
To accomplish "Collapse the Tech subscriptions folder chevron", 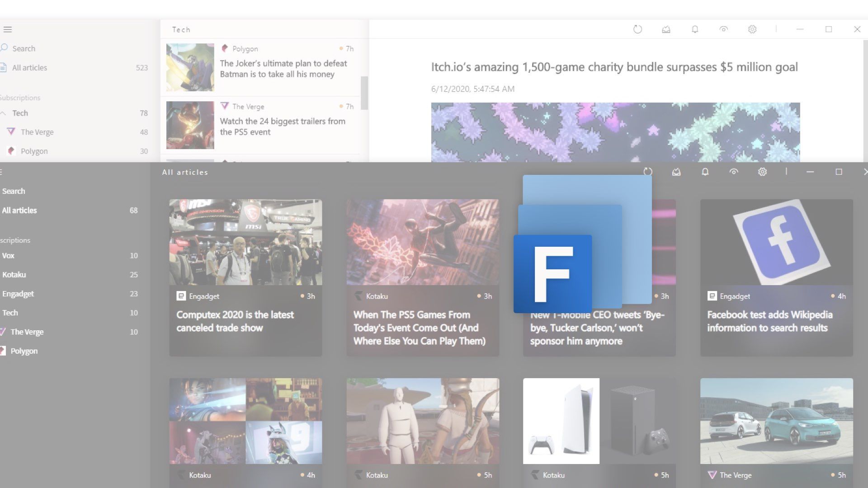I will [x=4, y=113].
